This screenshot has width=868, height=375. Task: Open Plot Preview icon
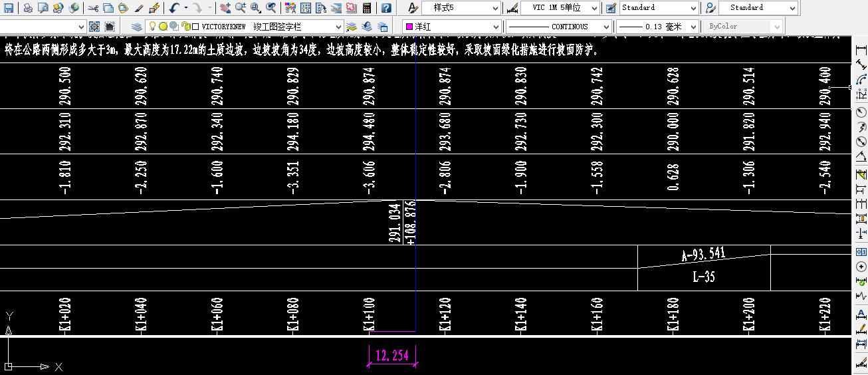[43, 8]
